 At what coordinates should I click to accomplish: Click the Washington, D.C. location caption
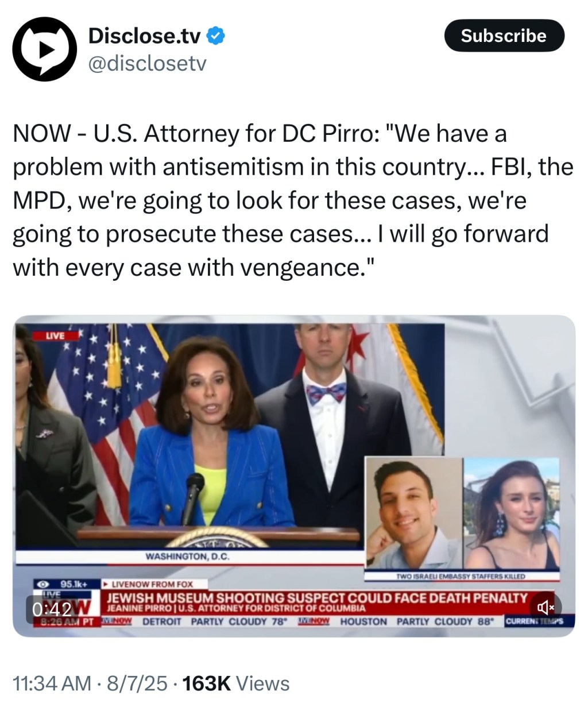pyautogui.click(x=187, y=556)
